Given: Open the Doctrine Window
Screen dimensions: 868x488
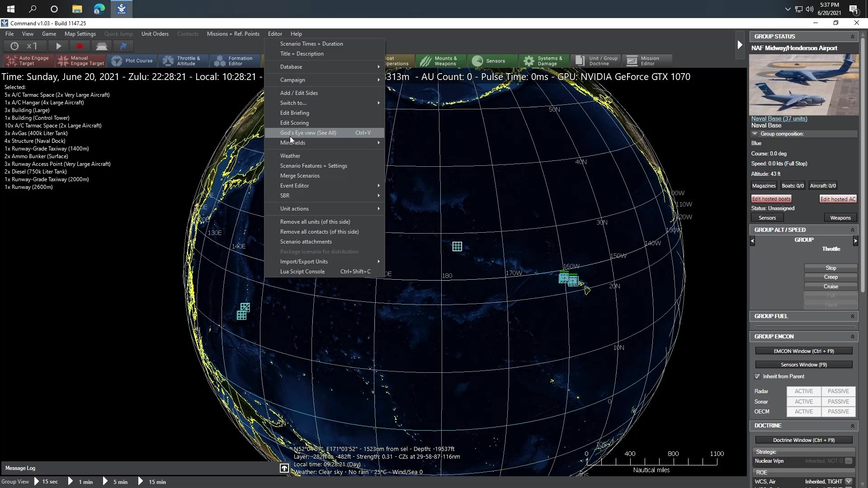Looking at the screenshot, I should pos(803,440).
